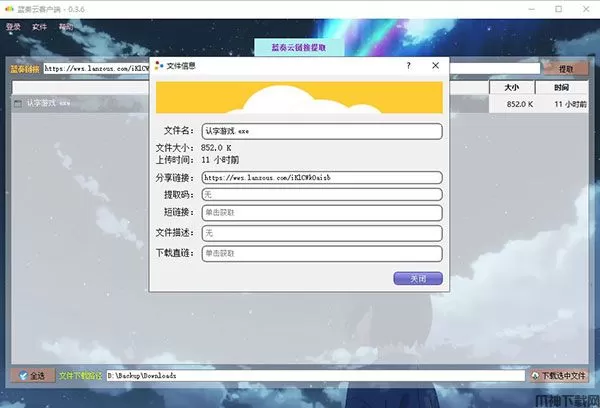
Task: Click the 关闭 button in the dialog
Action: (x=418, y=278)
